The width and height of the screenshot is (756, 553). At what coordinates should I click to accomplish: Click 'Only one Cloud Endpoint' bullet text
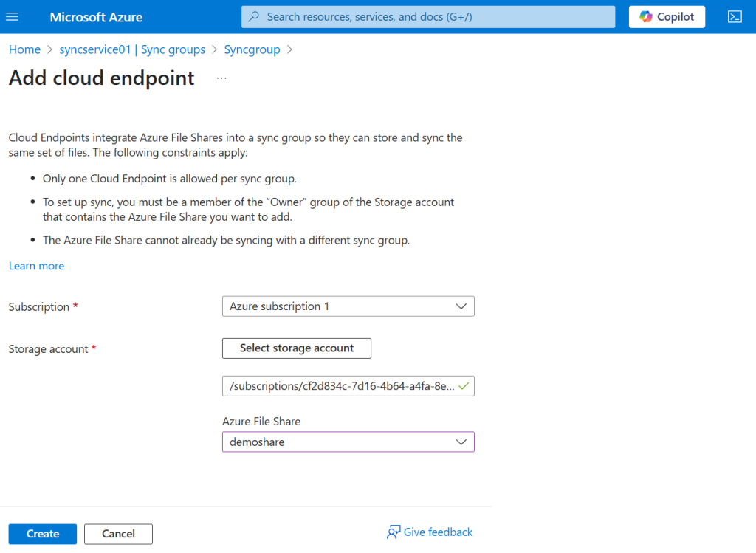tap(170, 179)
